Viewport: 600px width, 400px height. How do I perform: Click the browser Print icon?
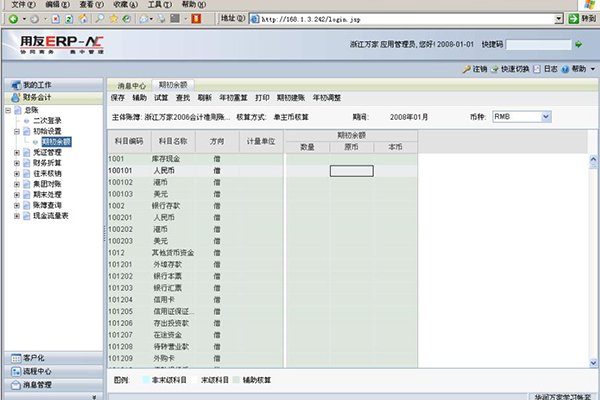point(161,18)
